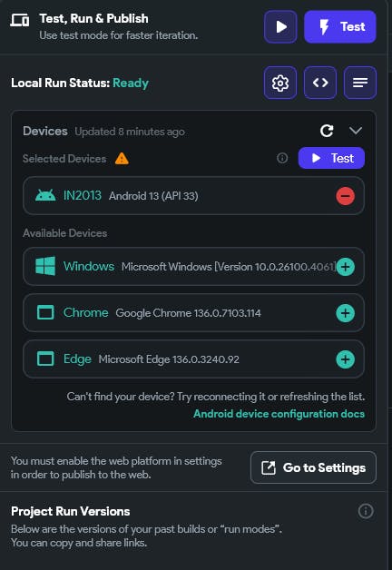Open Android device configuration docs link

(279, 414)
